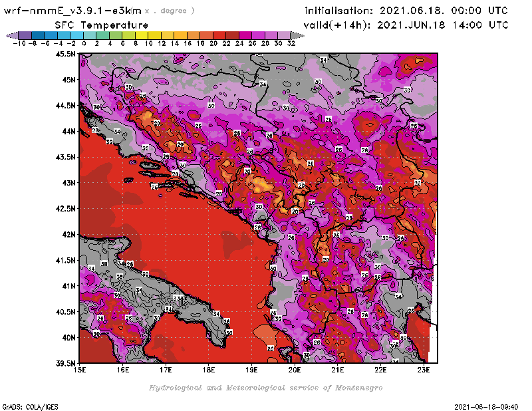Select the legend swatch between 16 and 18

194,35
